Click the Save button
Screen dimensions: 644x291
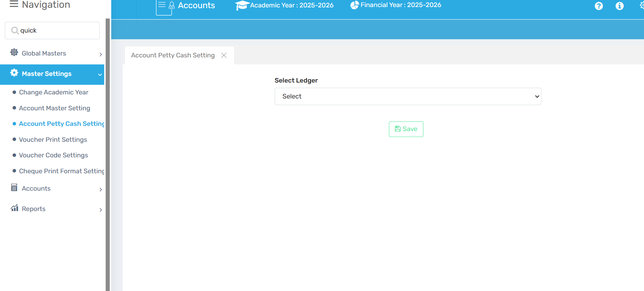406,129
